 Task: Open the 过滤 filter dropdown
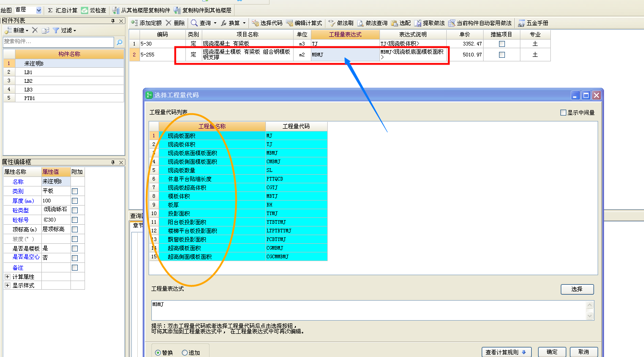65,30
